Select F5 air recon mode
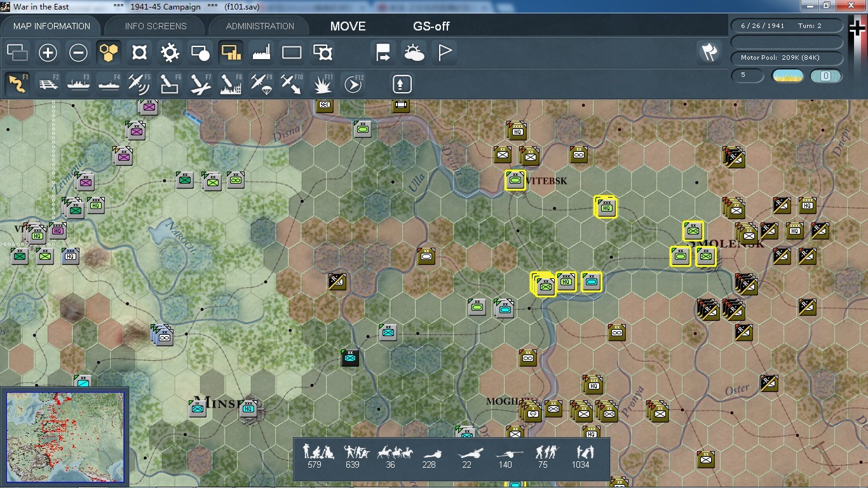The image size is (868, 488). tap(139, 84)
